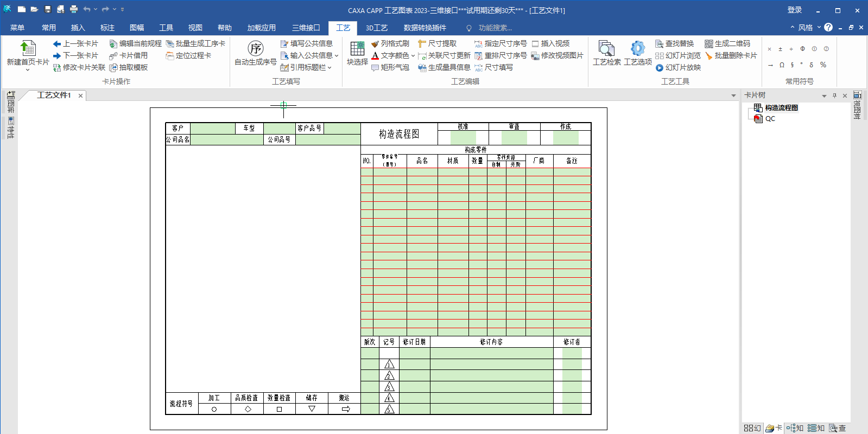868x434 pixels.
Task: Open the 自动生成序号 tool
Action: coord(255,49)
